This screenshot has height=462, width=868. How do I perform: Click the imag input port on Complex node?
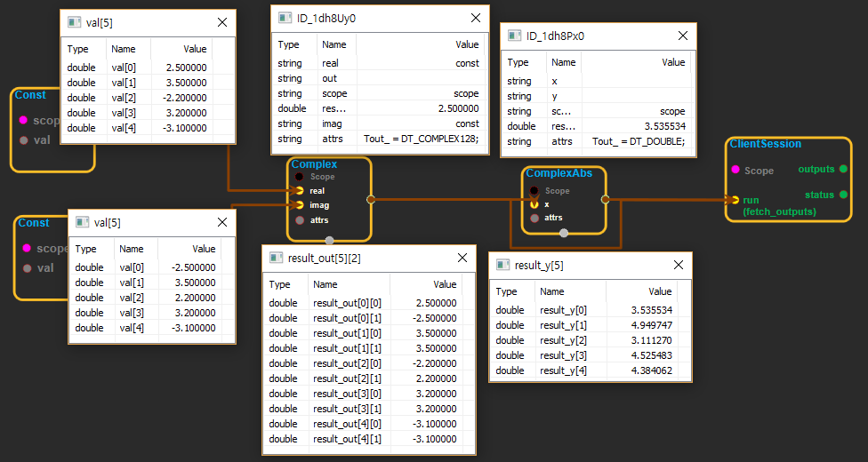(x=300, y=204)
